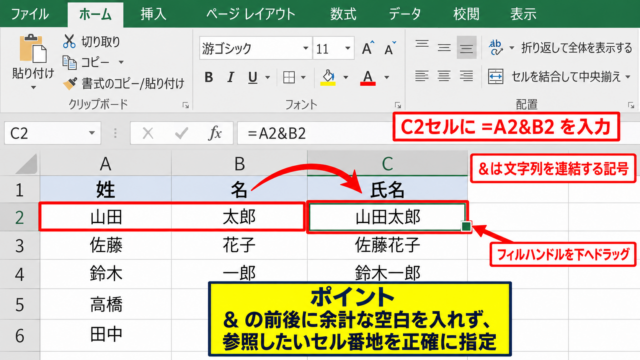Open the font name dropdown 游ゴシック
640x360 pixels.
coord(305,48)
